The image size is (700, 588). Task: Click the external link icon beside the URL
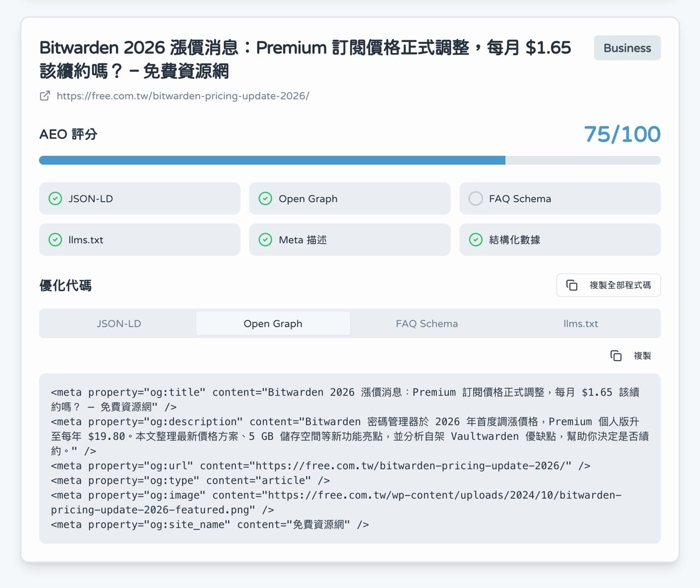tap(45, 96)
